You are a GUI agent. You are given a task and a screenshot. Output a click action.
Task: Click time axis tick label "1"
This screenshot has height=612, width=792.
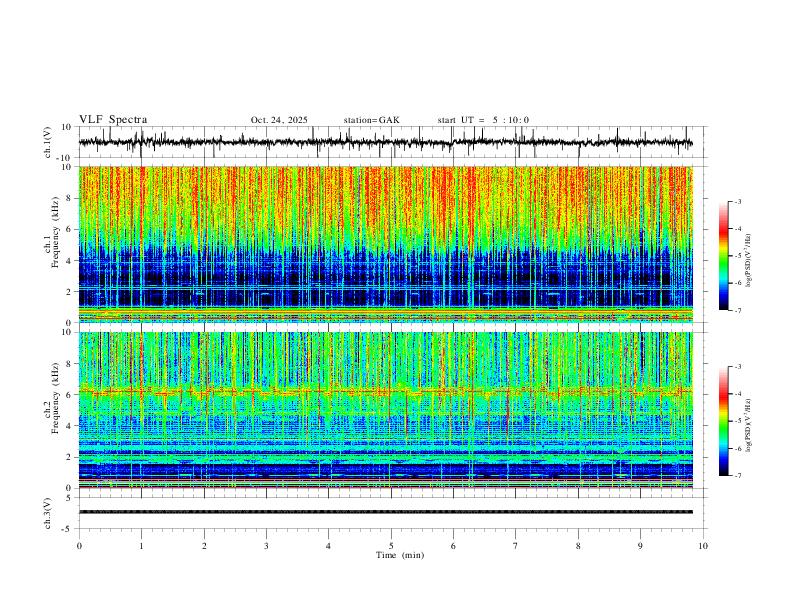coord(141,546)
